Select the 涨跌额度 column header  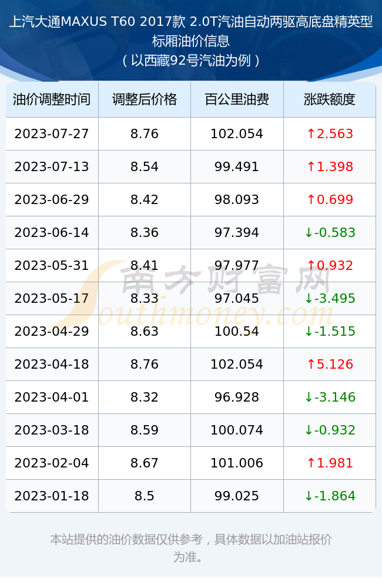(x=330, y=99)
